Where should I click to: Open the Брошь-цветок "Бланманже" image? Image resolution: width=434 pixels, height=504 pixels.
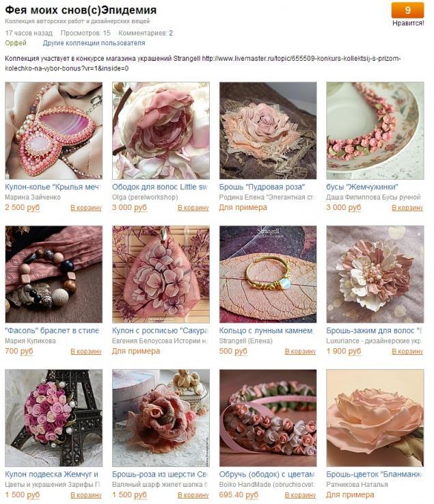point(375,418)
